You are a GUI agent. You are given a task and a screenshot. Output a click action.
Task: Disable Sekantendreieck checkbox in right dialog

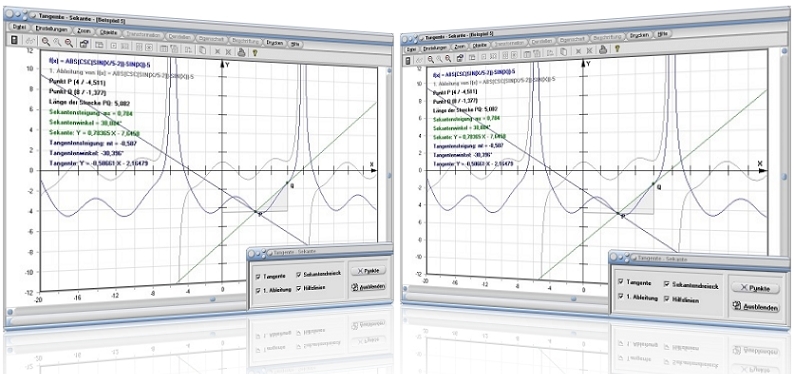pos(667,284)
